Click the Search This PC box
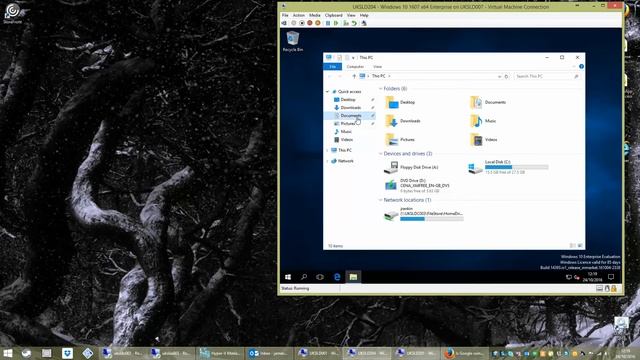 click(x=547, y=76)
